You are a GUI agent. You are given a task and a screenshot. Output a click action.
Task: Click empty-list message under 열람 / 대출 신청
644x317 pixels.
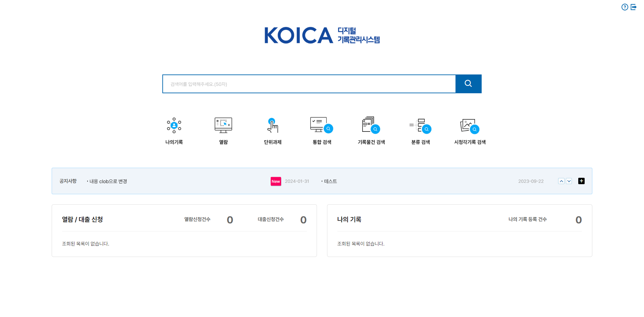point(86,244)
